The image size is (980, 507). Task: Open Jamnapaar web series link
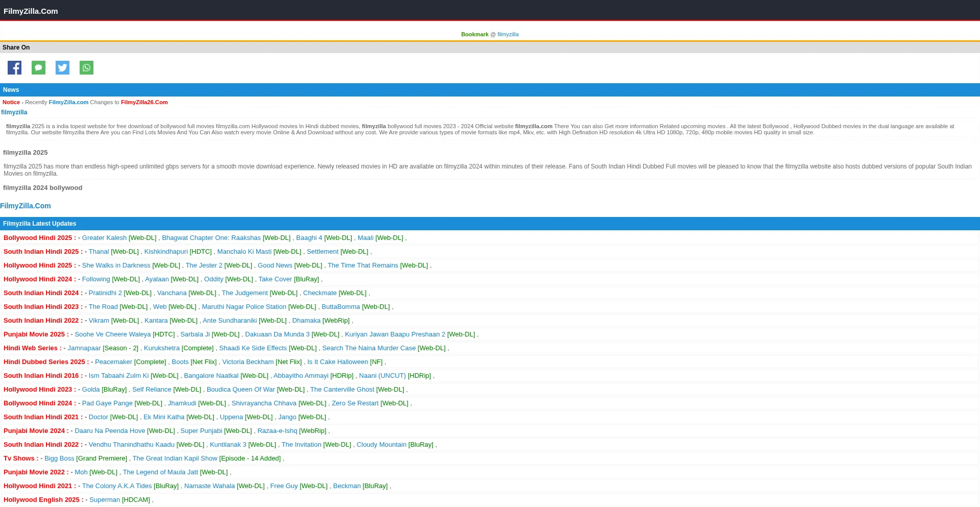coord(84,348)
